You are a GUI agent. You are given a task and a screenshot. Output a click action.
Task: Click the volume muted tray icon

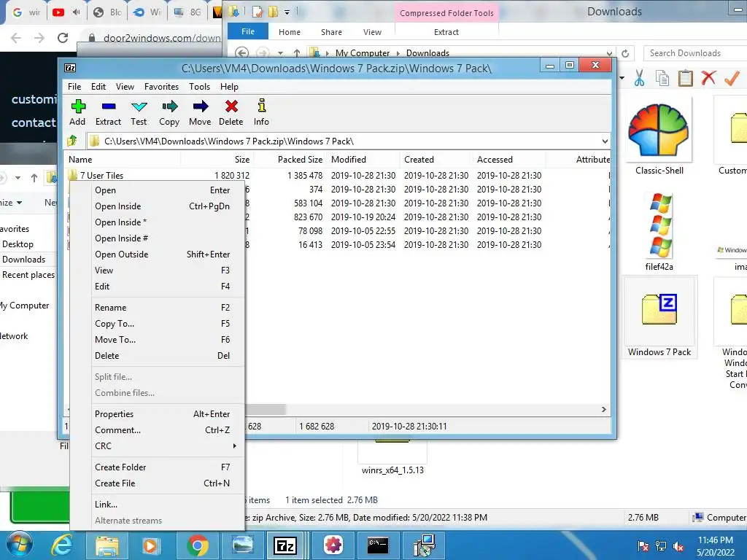point(678,546)
